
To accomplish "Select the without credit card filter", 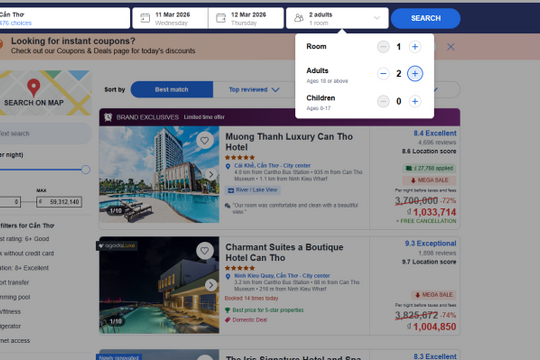I will click(x=27, y=253).
